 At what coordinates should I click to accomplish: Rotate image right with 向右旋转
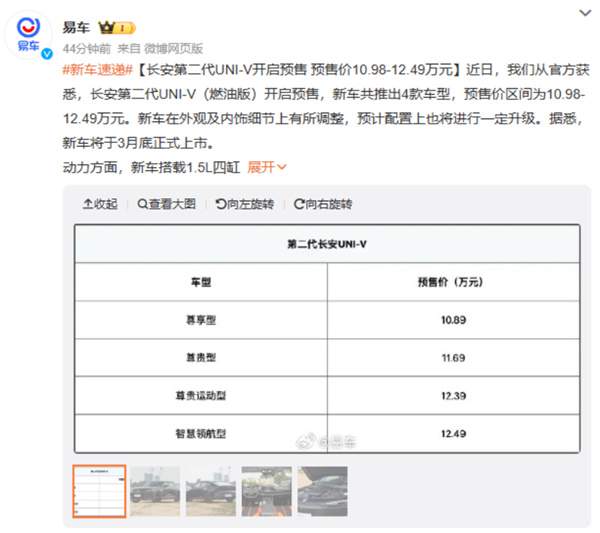323,204
